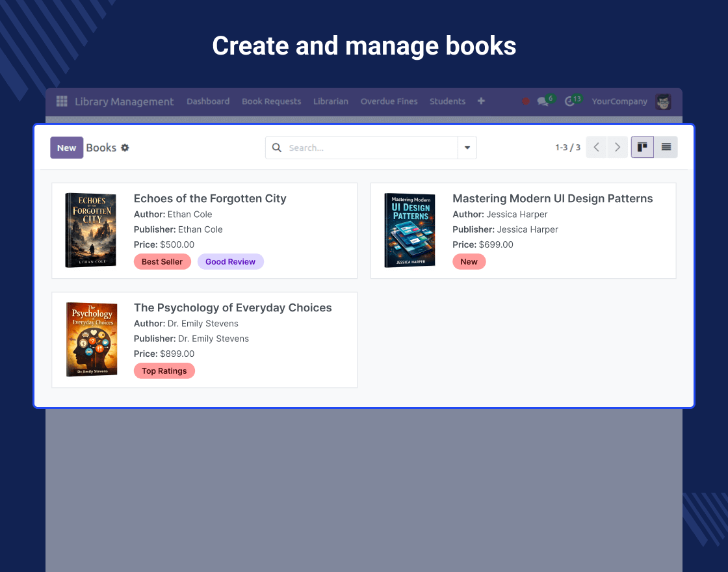Open the YourCompany switcher

(x=619, y=101)
